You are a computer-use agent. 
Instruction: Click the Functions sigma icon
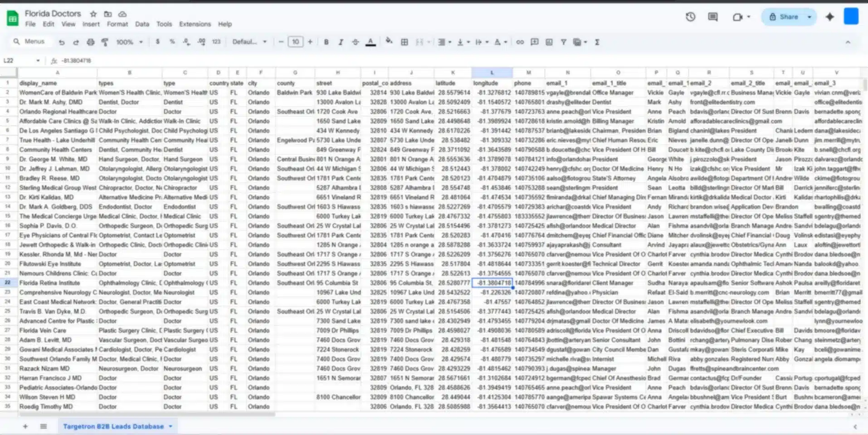[x=597, y=42]
